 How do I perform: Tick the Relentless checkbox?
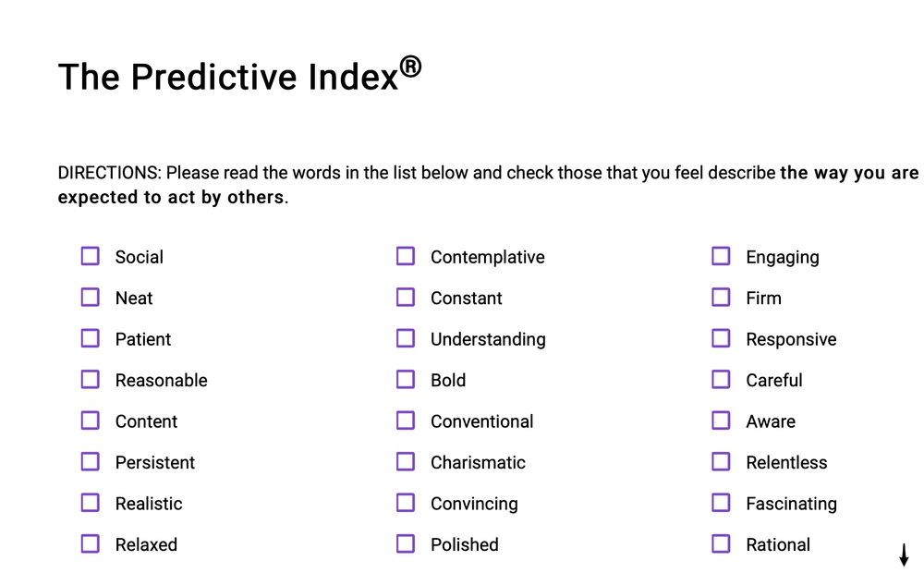(721, 461)
